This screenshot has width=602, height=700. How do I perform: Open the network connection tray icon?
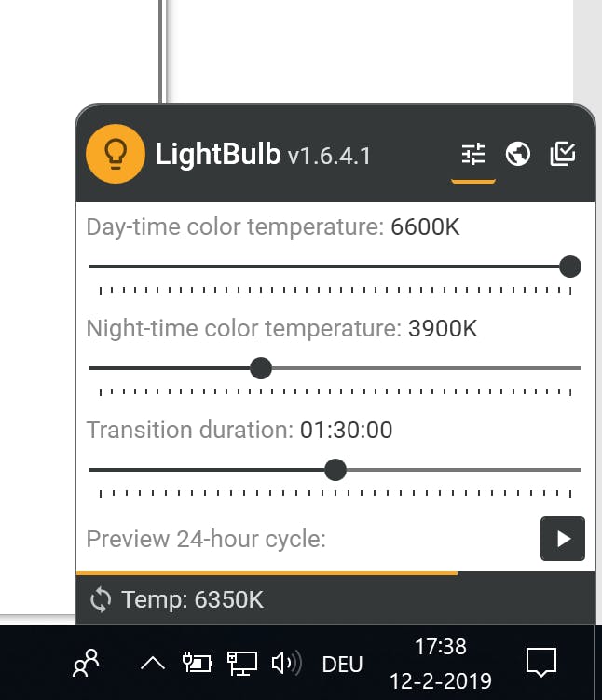pyautogui.click(x=242, y=664)
